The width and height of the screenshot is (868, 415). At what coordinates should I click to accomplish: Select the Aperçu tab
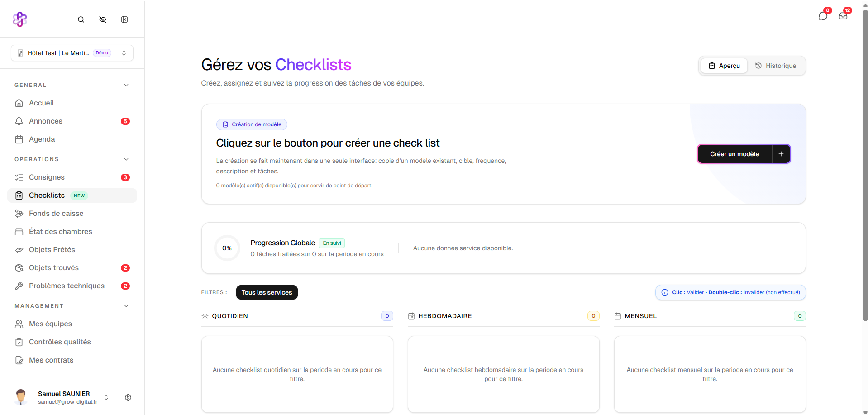click(724, 66)
